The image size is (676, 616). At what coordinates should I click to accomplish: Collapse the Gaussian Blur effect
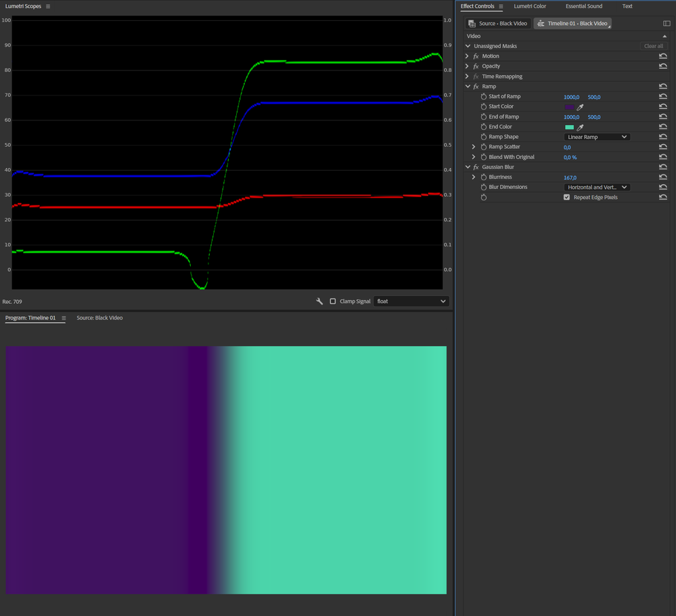pos(468,167)
